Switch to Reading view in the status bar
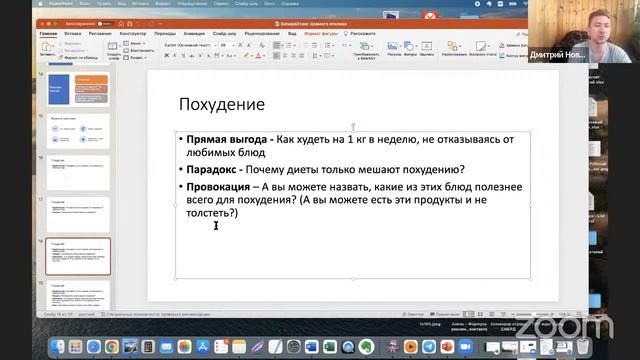The image size is (640, 360). [x=492, y=314]
